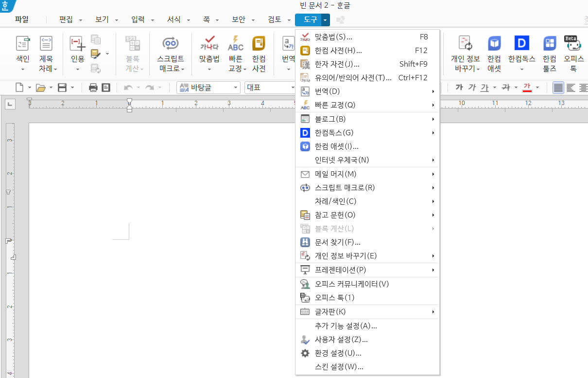
Task: Click the ruler tab type corner button
Action: tap(11, 103)
